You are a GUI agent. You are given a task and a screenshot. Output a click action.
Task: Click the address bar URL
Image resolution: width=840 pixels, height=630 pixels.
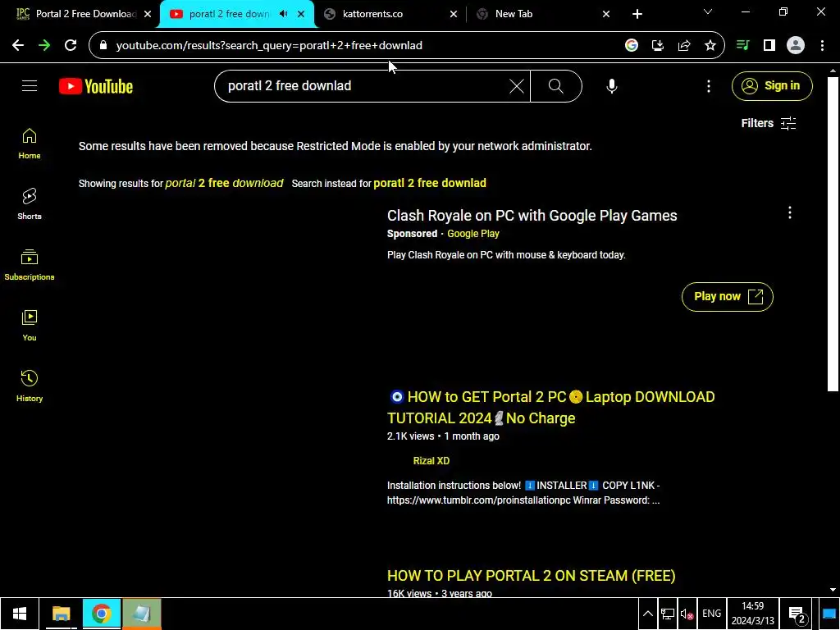(x=269, y=46)
